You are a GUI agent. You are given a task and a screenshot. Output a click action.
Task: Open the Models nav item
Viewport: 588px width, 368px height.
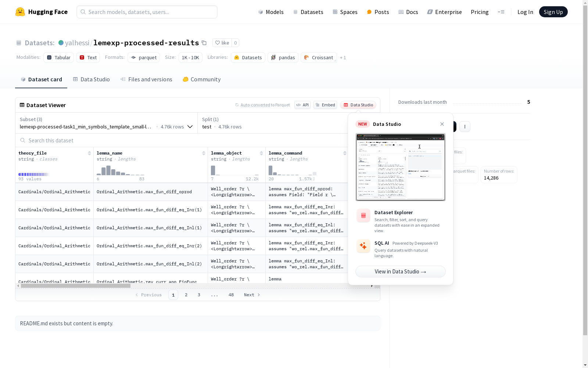click(271, 12)
